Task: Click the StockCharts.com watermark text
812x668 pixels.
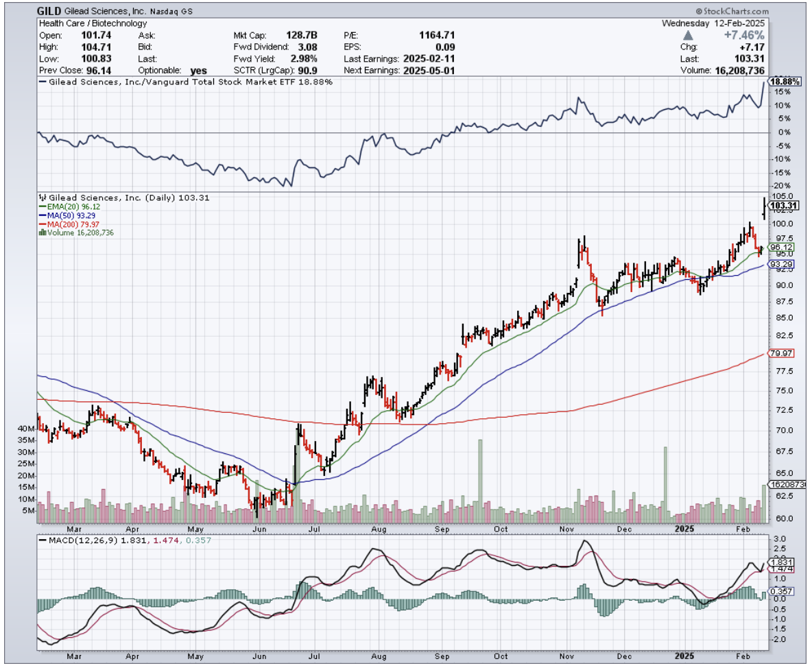Action: [735, 12]
